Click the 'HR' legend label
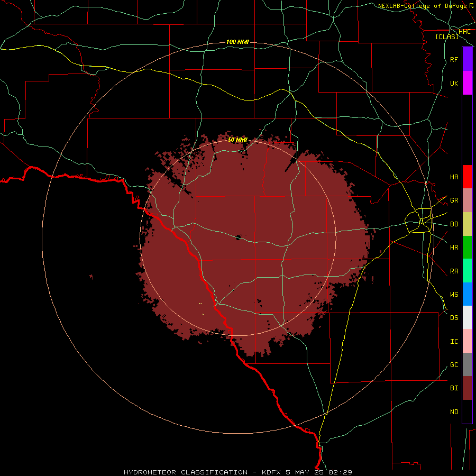The width and height of the screenshot is (476, 476). pos(454,248)
